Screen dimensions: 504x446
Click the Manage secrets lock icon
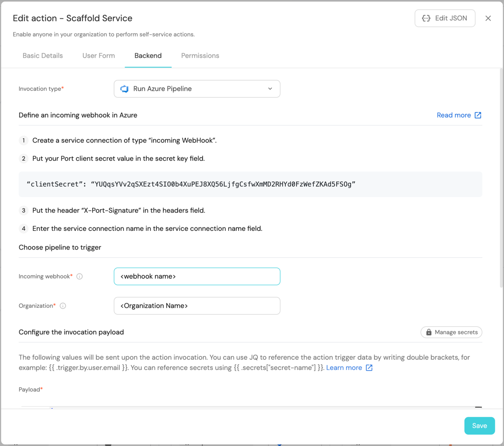429,332
